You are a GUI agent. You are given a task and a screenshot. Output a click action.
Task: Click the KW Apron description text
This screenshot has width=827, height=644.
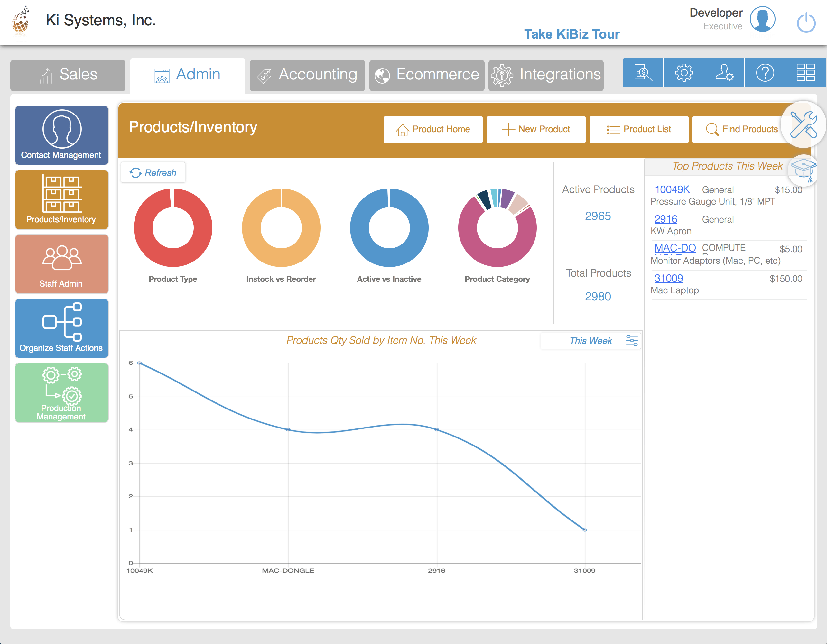671,231
